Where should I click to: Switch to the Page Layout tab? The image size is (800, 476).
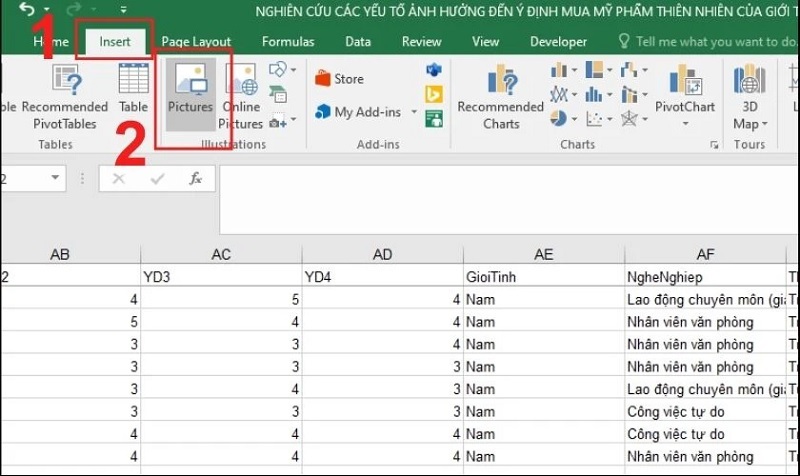pyautogui.click(x=197, y=42)
